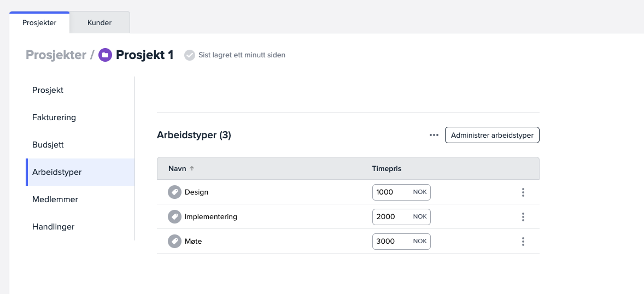Open the three-dot menu for Implementering row
The image size is (644, 294).
523,217
